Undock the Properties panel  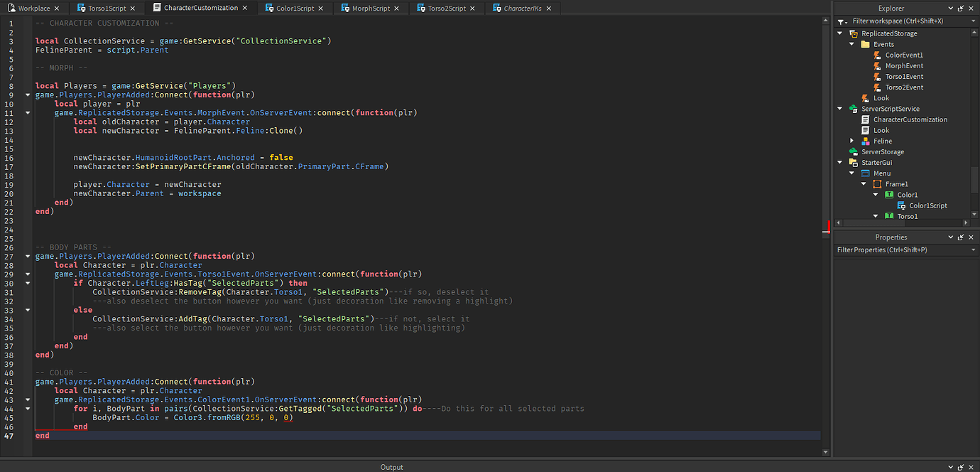[961, 237]
